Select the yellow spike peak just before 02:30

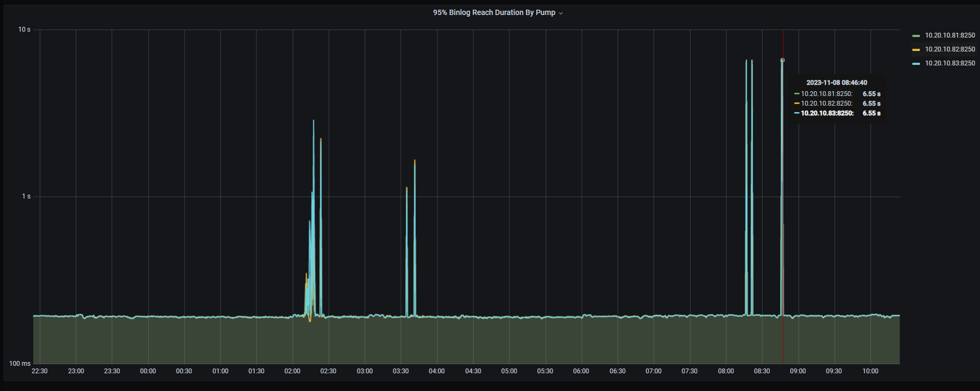[x=321, y=139]
